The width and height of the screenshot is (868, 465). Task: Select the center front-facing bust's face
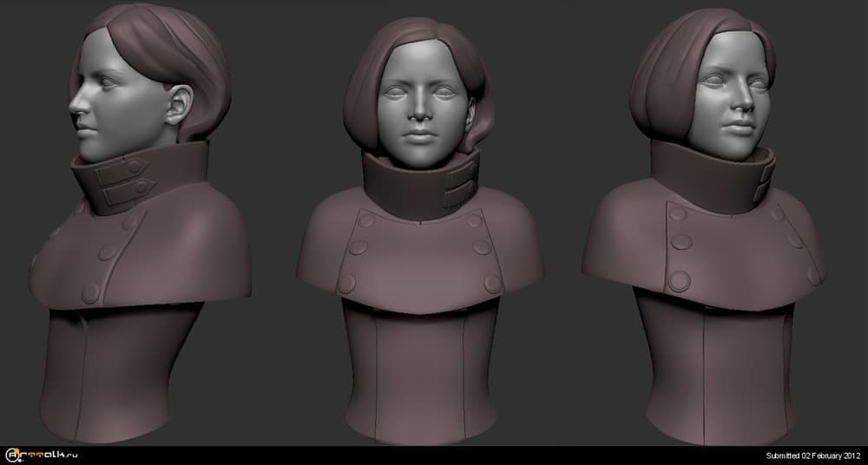[x=421, y=100]
